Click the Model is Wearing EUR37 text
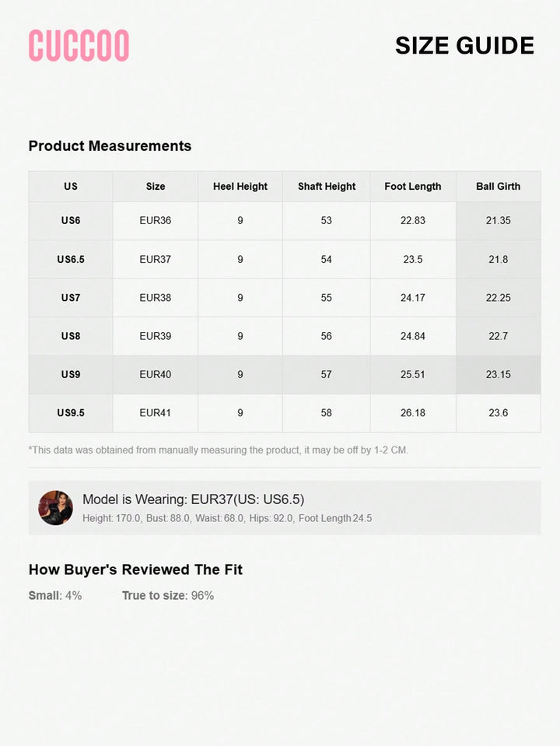The image size is (560, 746). coord(193,499)
